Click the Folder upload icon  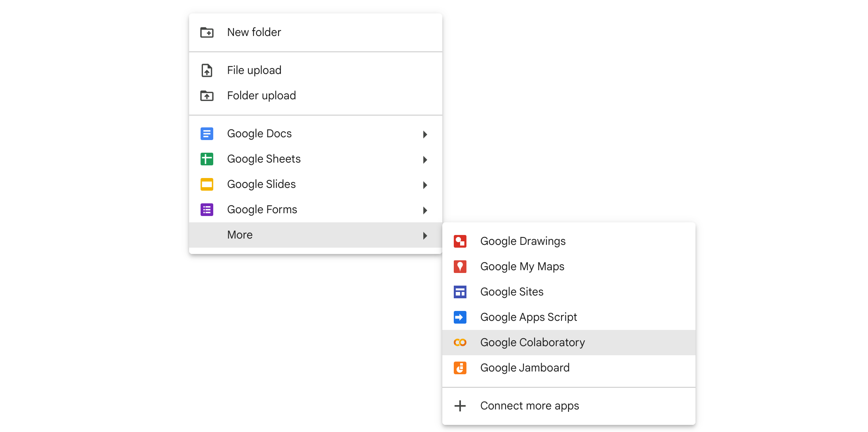coord(207,96)
